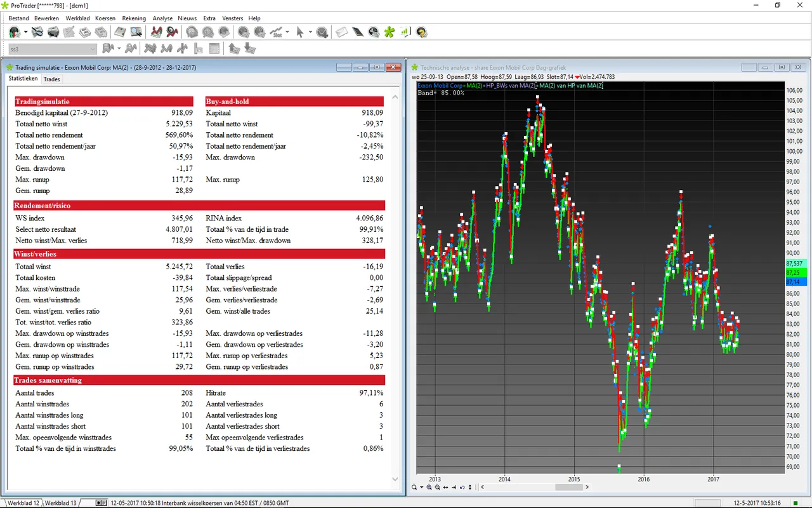Click the worksheet add icons in status bar
The width and height of the screenshot is (812, 508).
[x=101, y=503]
